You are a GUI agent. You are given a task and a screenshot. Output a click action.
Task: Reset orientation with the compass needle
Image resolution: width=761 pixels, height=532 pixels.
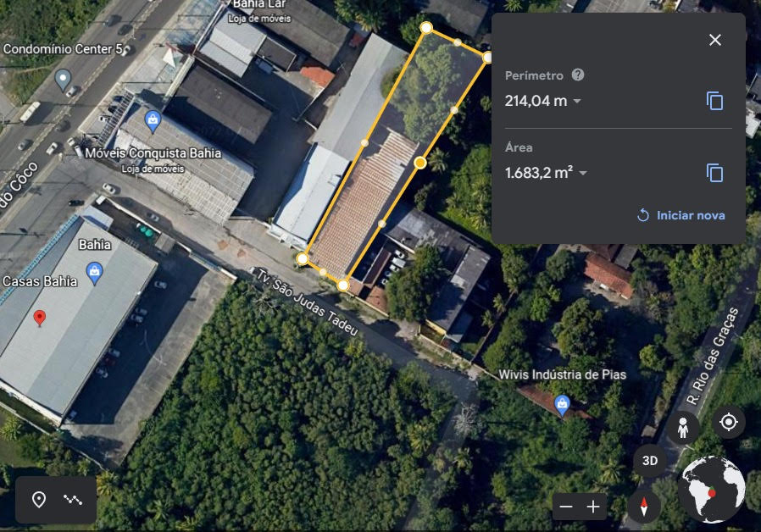click(x=643, y=507)
